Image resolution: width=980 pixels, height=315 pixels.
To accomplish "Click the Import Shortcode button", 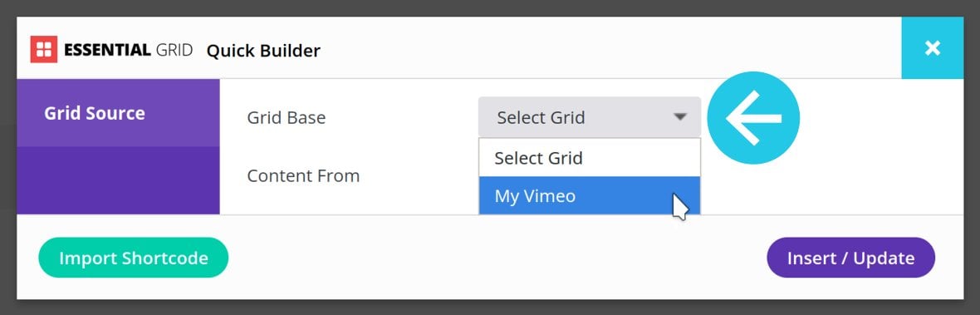I will [133, 258].
